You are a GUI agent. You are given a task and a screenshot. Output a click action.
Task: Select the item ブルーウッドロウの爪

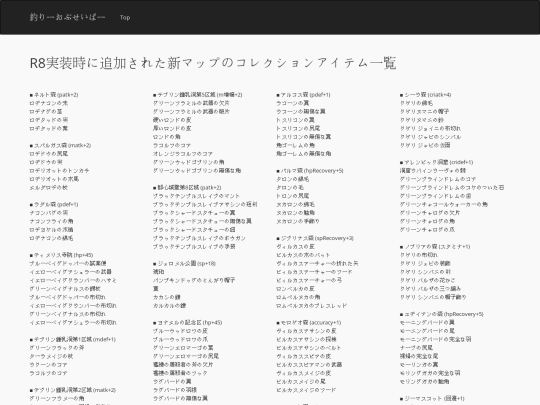point(180,339)
